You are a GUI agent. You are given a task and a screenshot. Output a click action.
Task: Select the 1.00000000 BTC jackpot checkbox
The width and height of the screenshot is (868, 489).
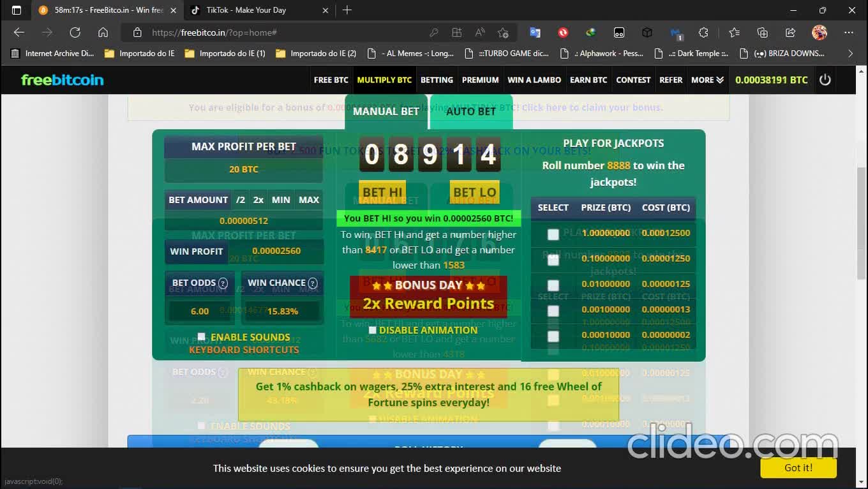[x=553, y=234]
